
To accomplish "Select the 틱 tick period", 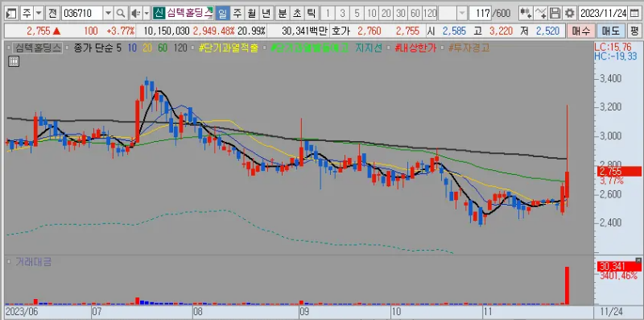I will coord(312,14).
